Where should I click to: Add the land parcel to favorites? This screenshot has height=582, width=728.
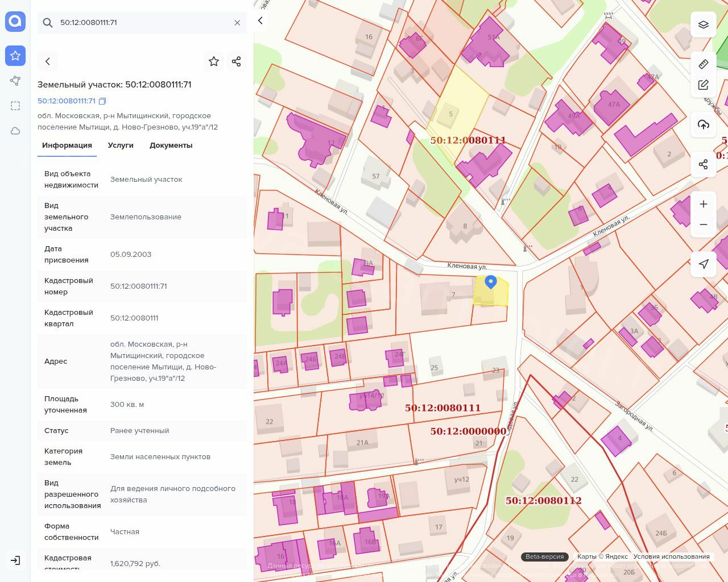(x=214, y=61)
